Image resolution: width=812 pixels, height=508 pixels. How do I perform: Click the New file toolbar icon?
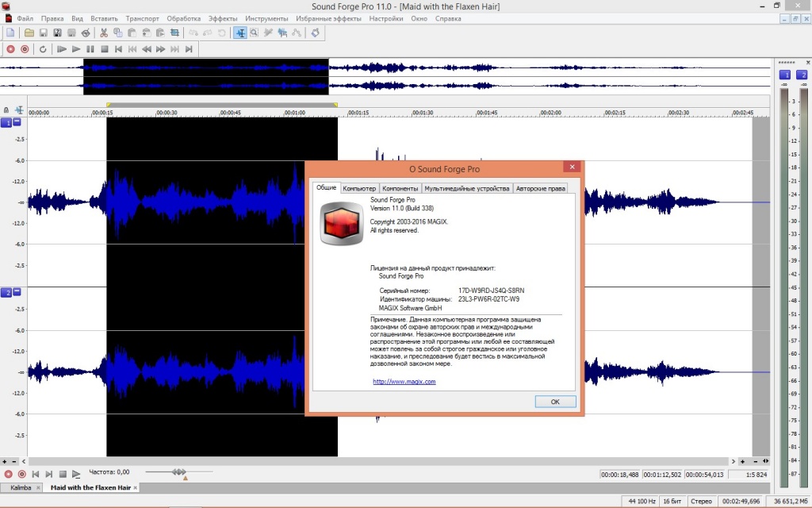(10, 33)
